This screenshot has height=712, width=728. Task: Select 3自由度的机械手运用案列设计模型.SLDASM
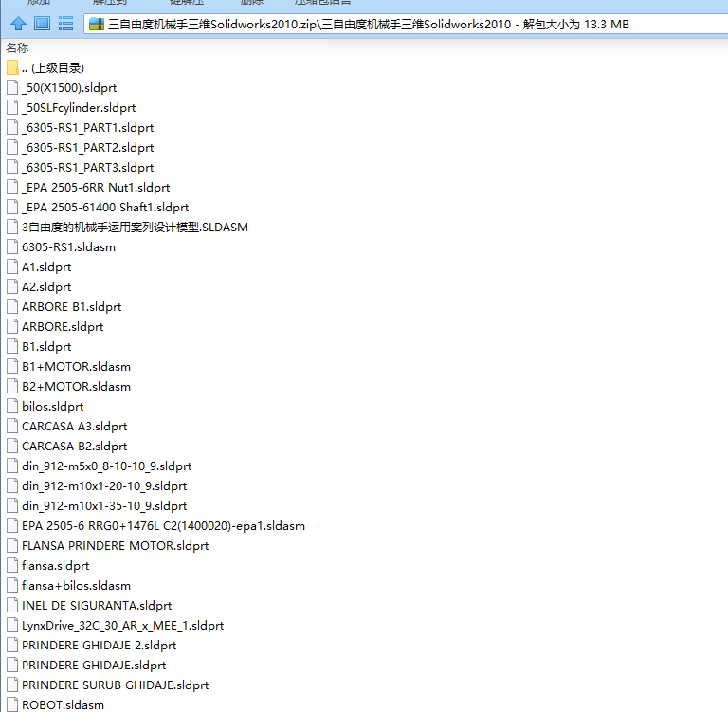point(135,228)
